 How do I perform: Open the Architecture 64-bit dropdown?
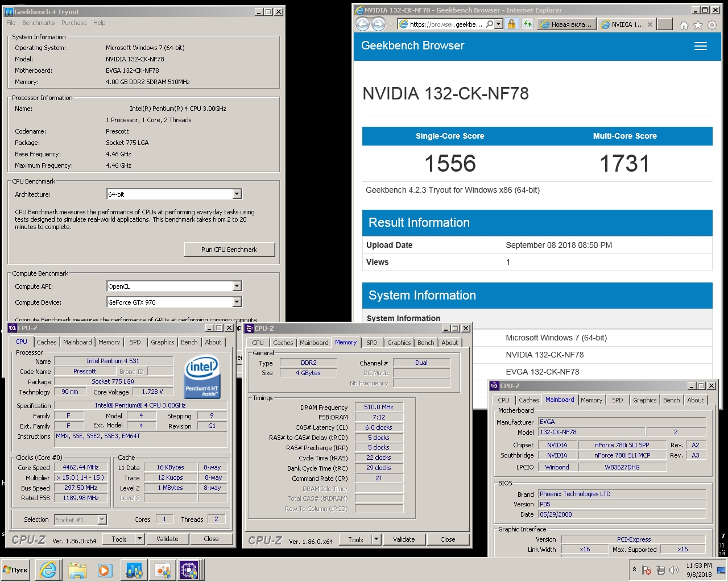[237, 194]
